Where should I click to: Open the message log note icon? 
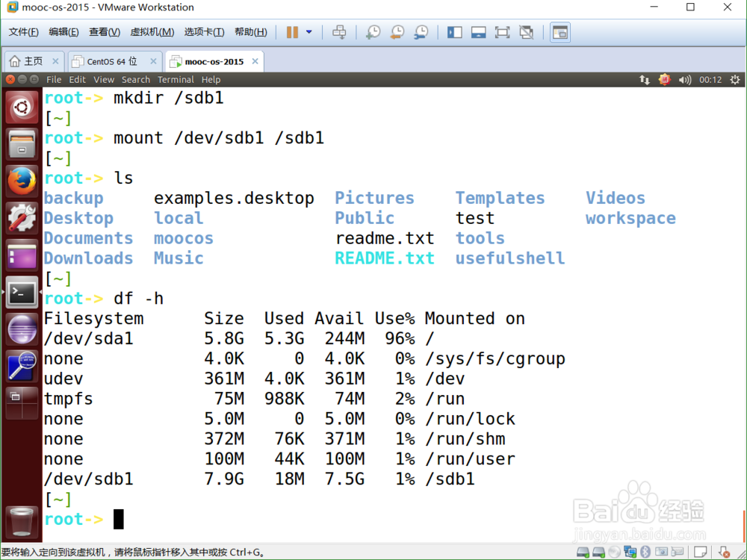pyautogui.click(x=701, y=553)
